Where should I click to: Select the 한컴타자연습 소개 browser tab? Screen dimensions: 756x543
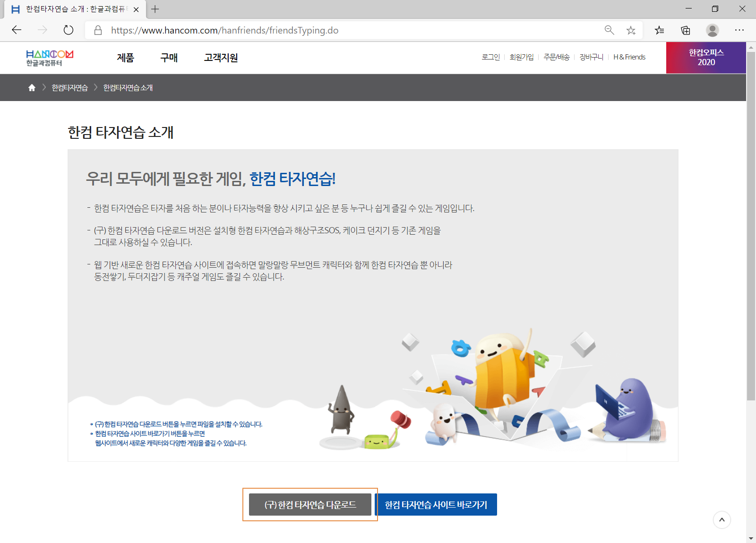(76, 9)
